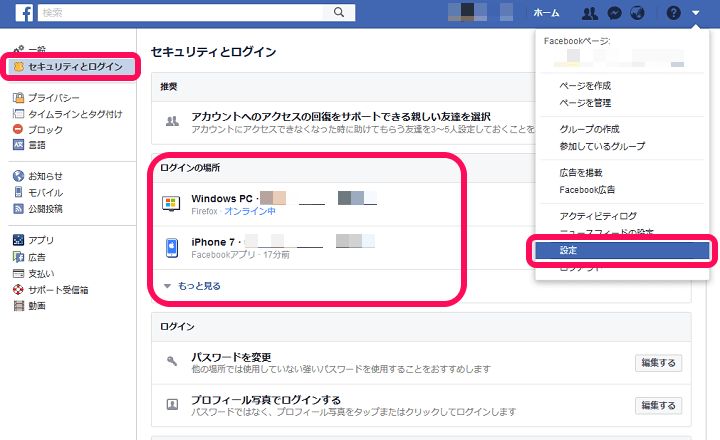Image resolution: width=720 pixels, height=440 pixels.
Task: Open the trusted friends recovery recommendation
Action: (x=343, y=123)
